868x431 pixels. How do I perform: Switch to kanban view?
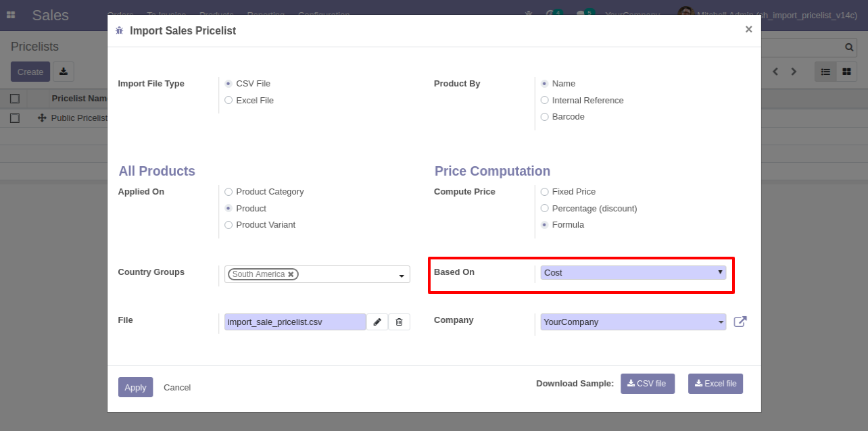click(846, 72)
